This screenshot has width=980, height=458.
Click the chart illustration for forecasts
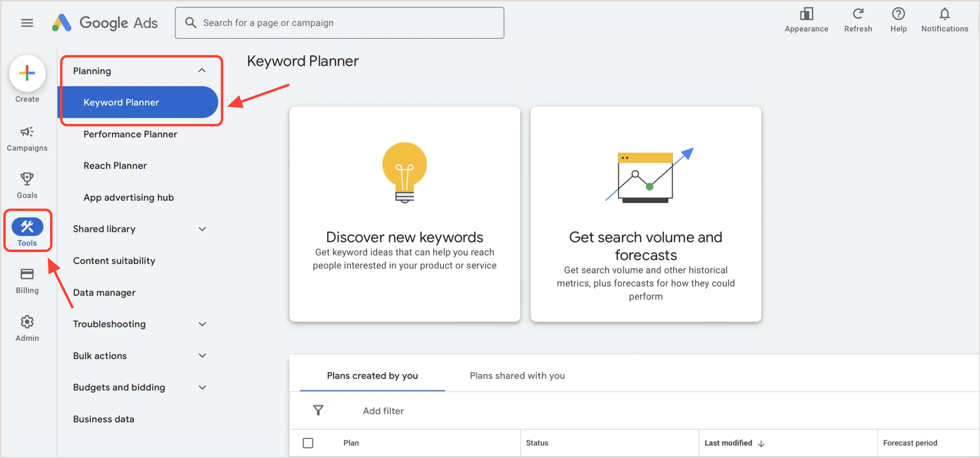pos(649,176)
